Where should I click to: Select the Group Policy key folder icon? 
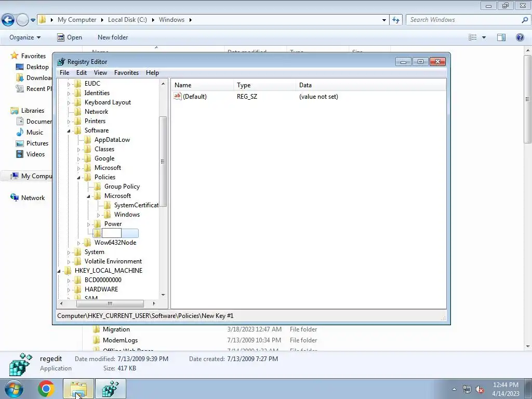click(98, 187)
